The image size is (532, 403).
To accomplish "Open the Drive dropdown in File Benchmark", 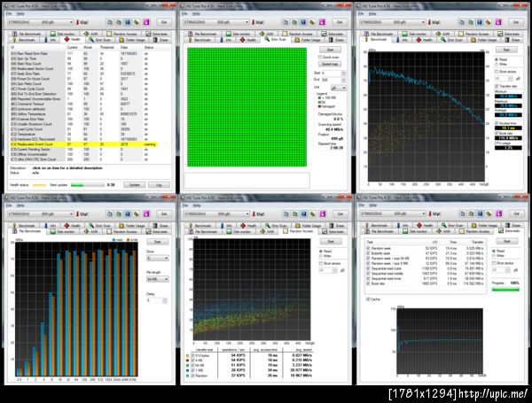I will click(158, 259).
